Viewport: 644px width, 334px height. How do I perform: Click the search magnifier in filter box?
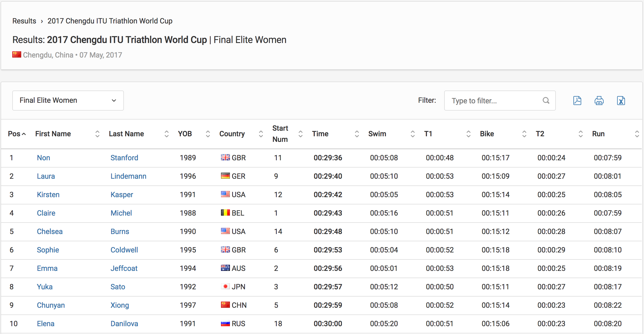tap(546, 101)
